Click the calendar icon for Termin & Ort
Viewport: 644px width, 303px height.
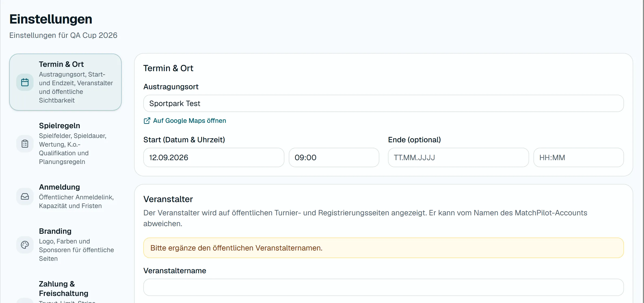point(25,82)
